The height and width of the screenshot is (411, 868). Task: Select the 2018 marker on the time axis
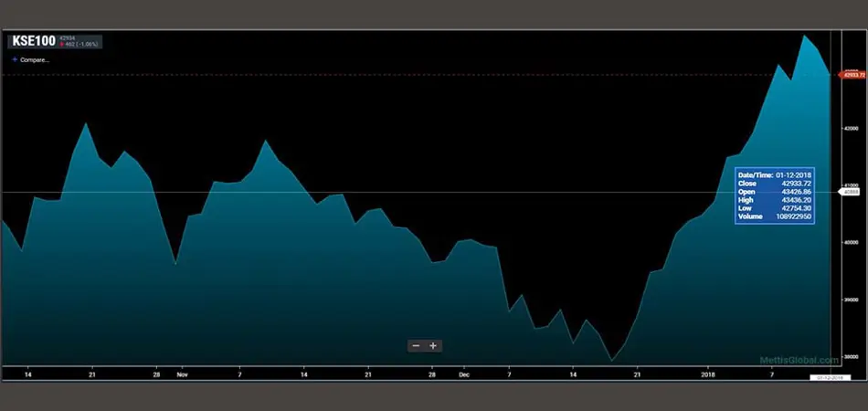coord(707,374)
